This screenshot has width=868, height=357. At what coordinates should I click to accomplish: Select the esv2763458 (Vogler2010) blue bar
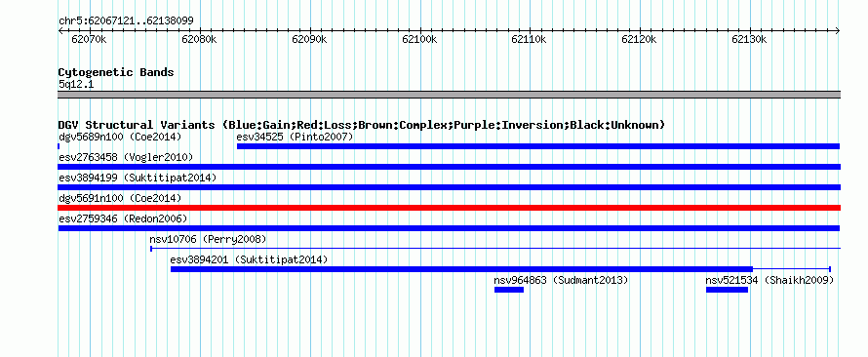click(x=449, y=167)
